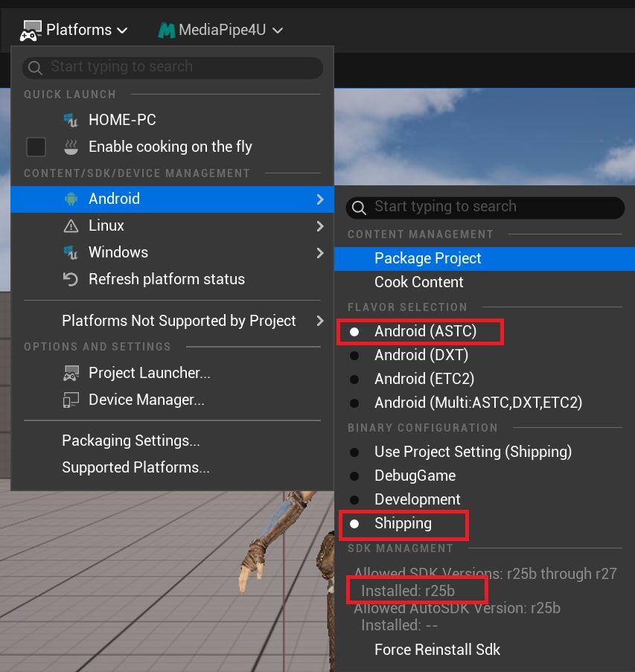Select Android (Multi:ASTC,DXT,ETC2) flavor
The width and height of the screenshot is (635, 672).
click(x=485, y=403)
